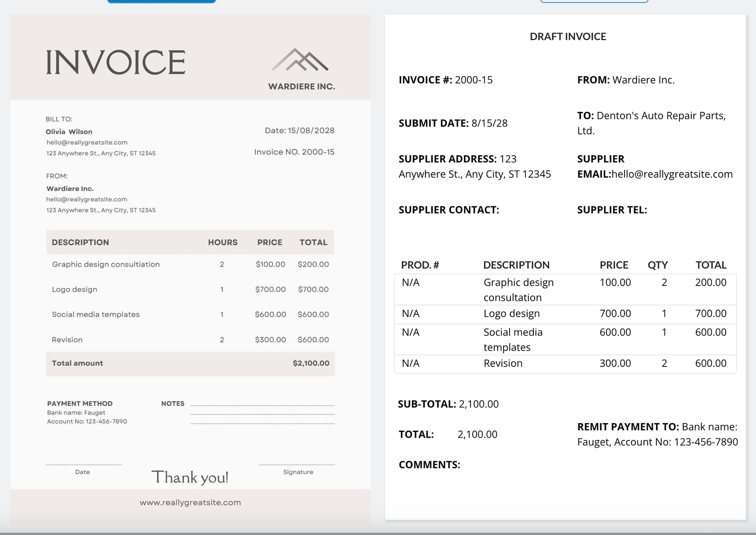The height and width of the screenshot is (535, 756).
Task: Select the Revision row in draft table
Action: (x=502, y=363)
